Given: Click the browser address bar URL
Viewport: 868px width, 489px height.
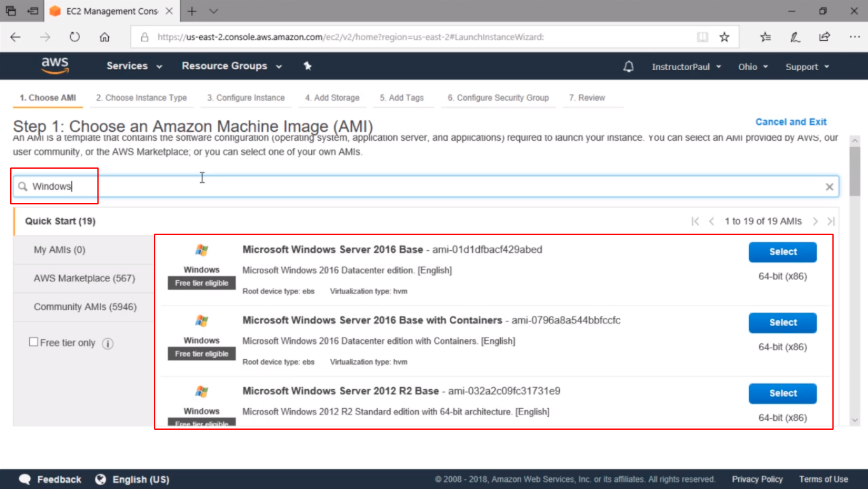Looking at the screenshot, I should coord(350,37).
